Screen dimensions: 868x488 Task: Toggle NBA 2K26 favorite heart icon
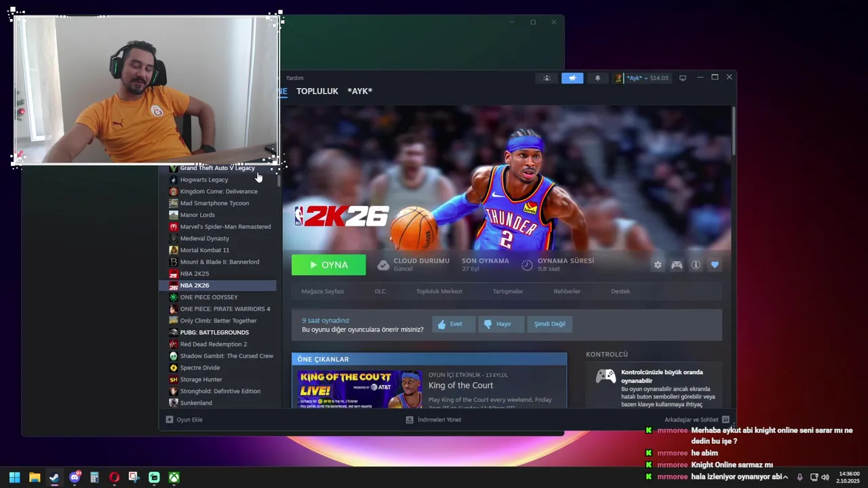pos(715,265)
